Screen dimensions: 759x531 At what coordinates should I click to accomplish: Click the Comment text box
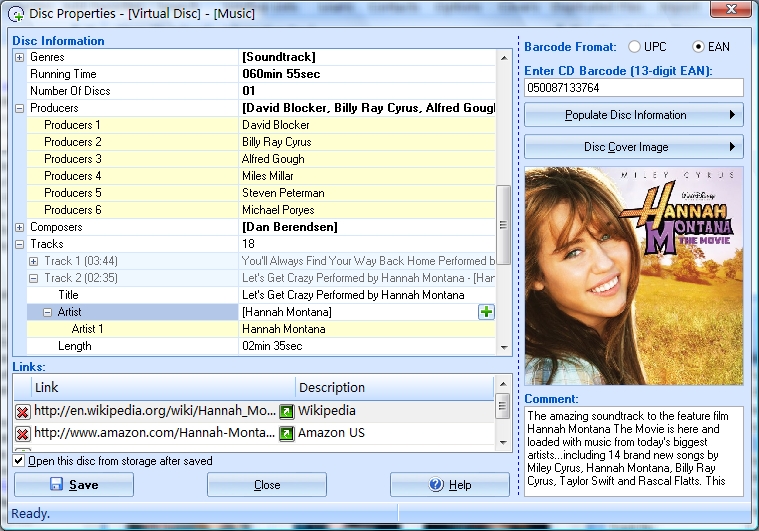(x=634, y=451)
